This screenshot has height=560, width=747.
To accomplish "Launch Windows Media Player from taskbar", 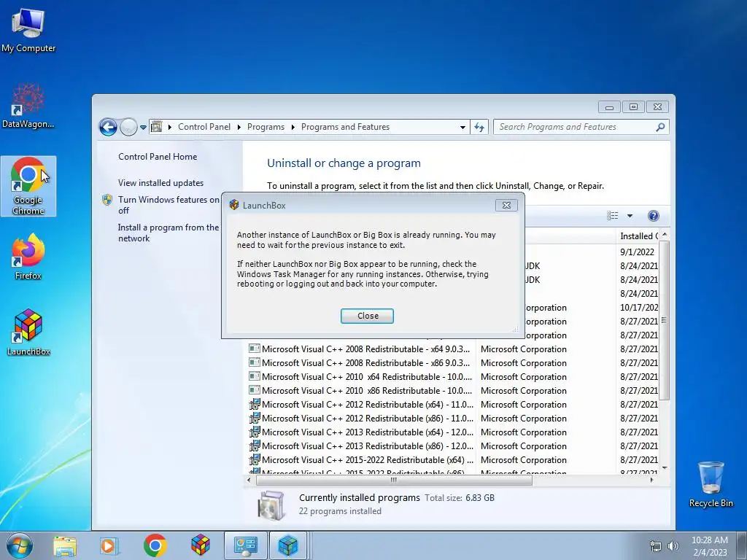I will [109, 545].
